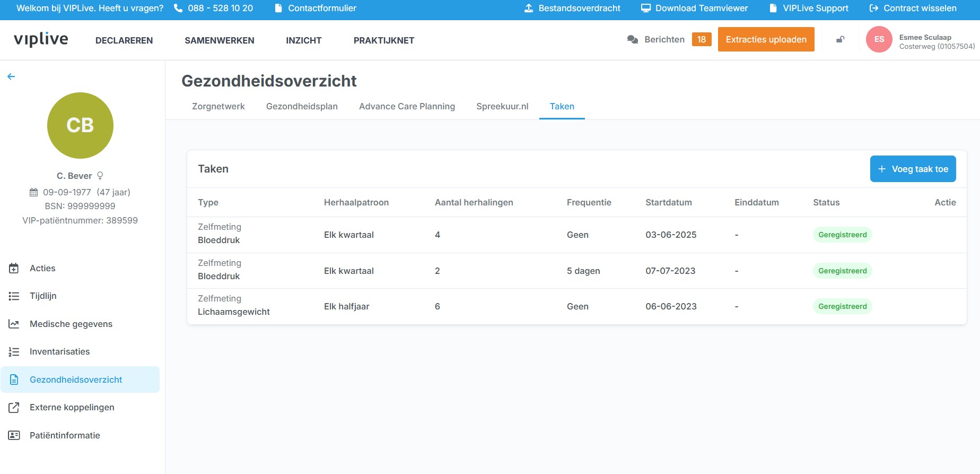Open Berichten messages via the chat icon

632,40
